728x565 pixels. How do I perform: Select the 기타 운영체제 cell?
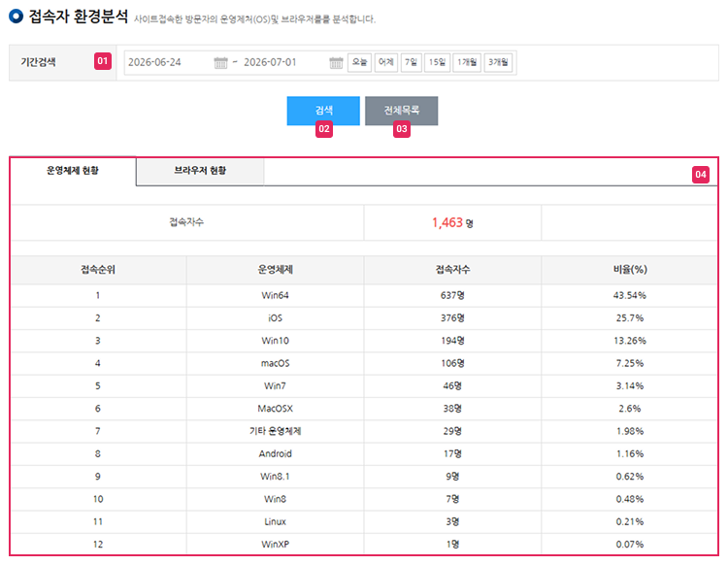click(276, 431)
